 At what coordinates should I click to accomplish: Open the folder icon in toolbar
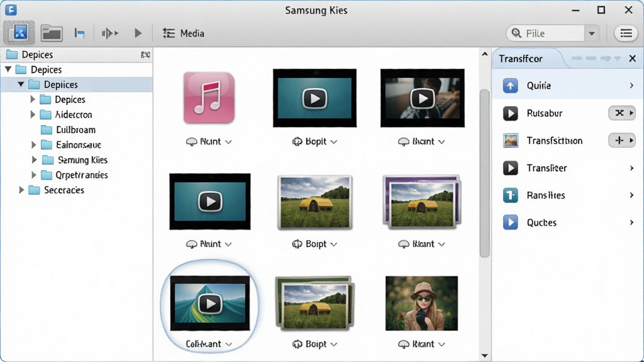coord(52,33)
